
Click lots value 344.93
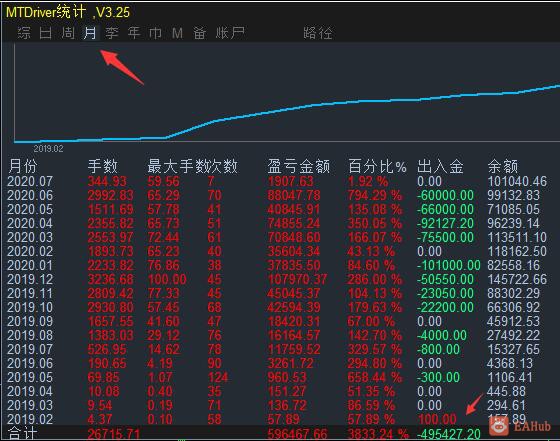click(x=107, y=181)
